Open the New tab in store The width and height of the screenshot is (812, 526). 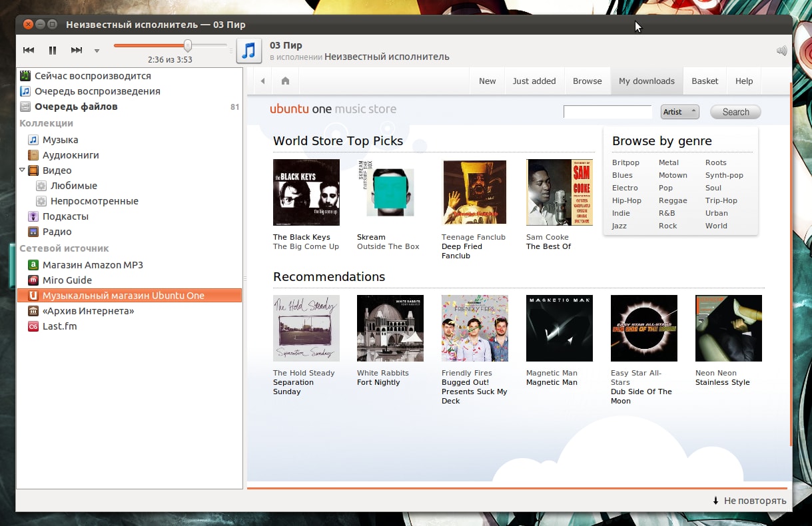pos(488,81)
